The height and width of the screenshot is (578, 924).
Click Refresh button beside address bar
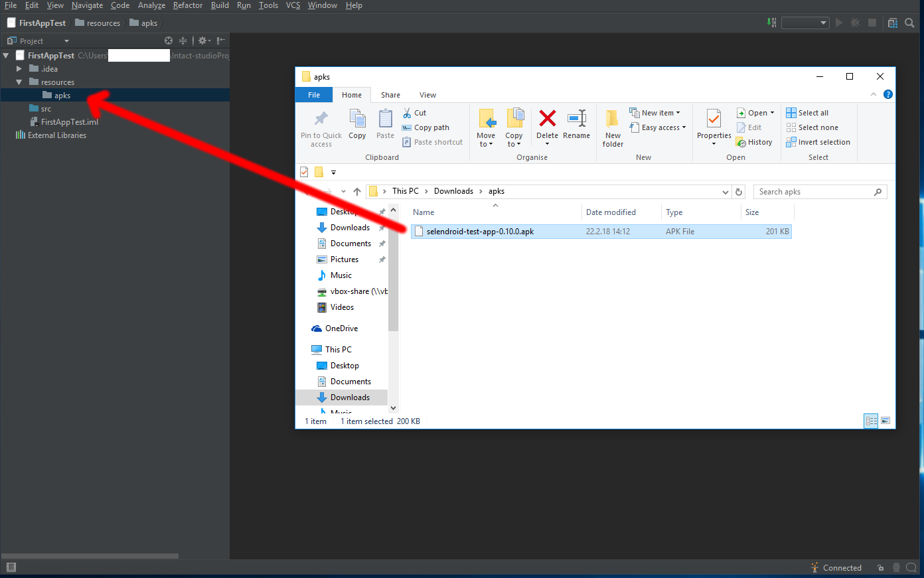coord(739,192)
